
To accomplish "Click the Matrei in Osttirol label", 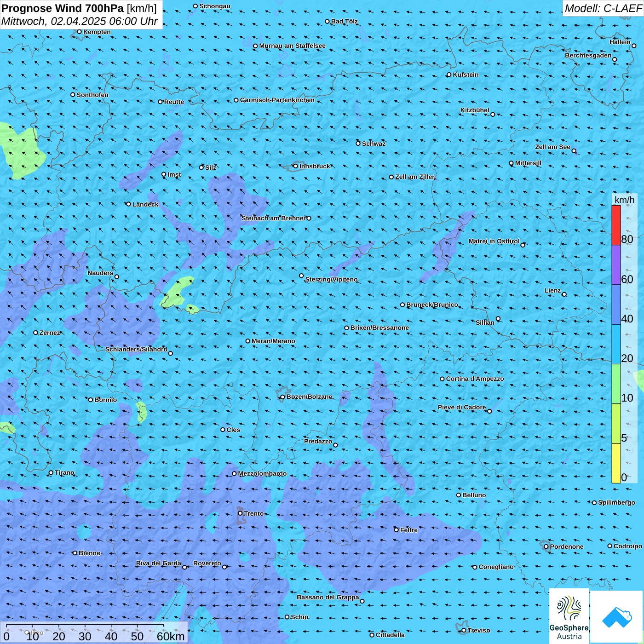I will (x=494, y=241).
